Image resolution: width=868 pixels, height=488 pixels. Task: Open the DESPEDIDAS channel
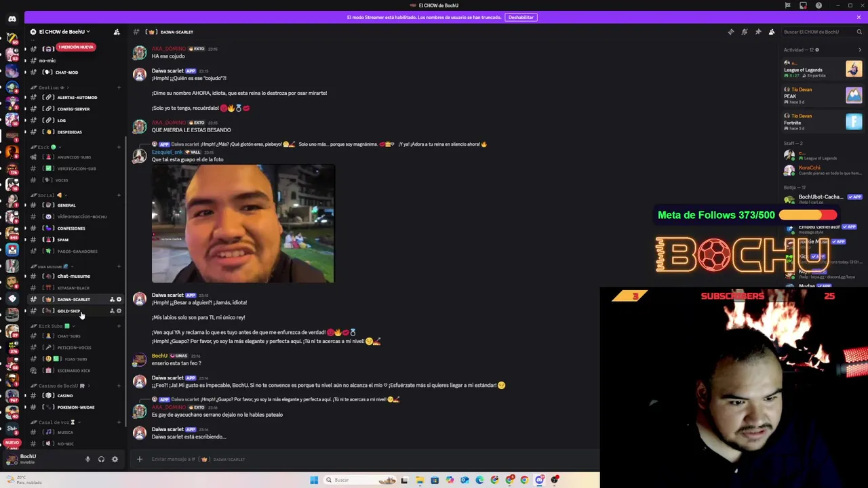click(x=69, y=131)
